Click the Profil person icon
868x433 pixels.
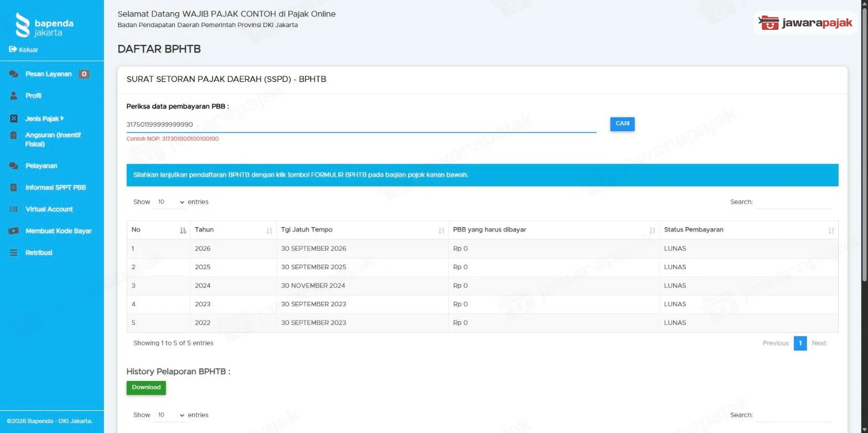[x=14, y=96]
